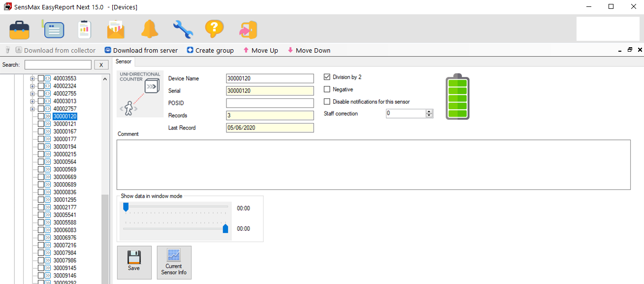Click up arrow of tree scrollbar
Viewport: 644px width, 284px height.
105,79
